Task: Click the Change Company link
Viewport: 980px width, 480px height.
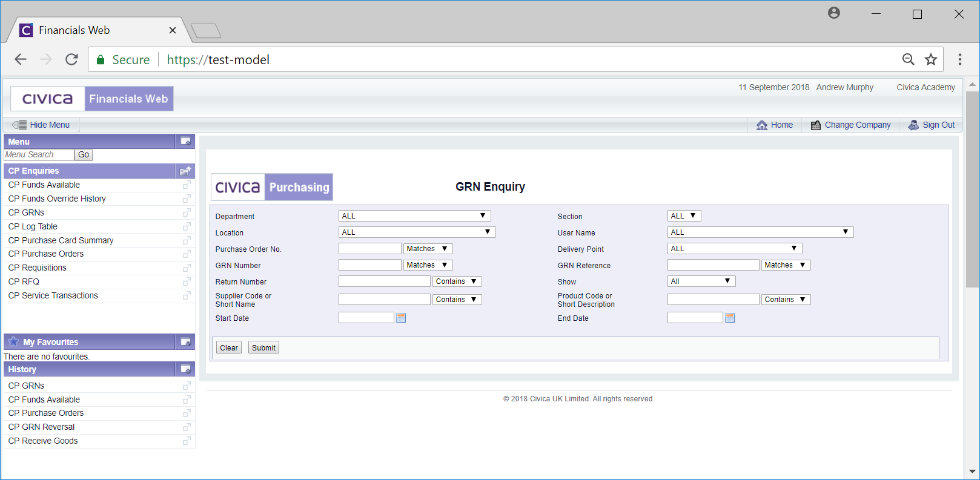Action: click(858, 125)
